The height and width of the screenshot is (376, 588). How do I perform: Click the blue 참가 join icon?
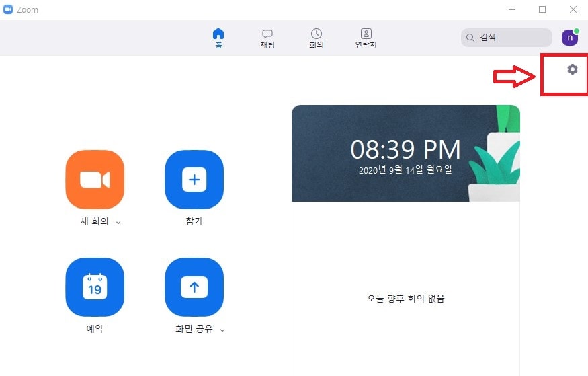(x=194, y=180)
